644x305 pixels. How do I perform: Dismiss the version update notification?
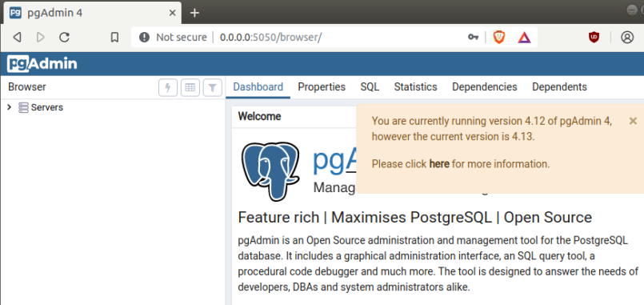[633, 121]
